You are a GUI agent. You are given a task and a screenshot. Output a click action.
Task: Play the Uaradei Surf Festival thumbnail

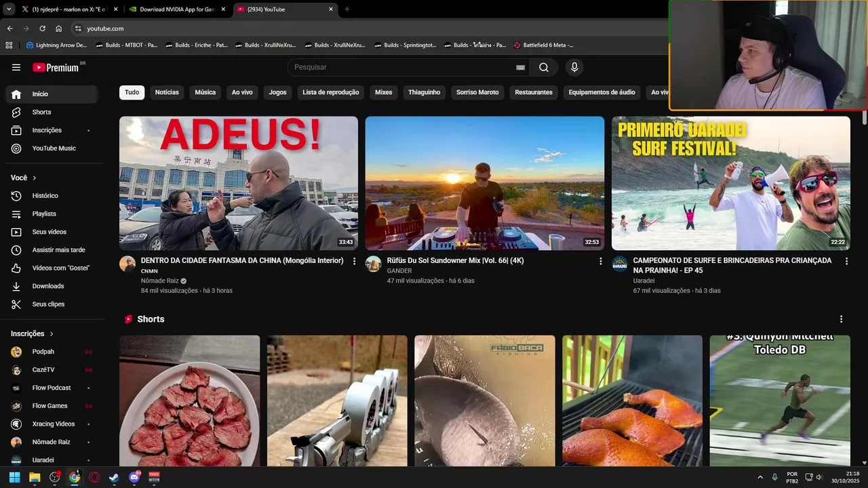[731, 183]
